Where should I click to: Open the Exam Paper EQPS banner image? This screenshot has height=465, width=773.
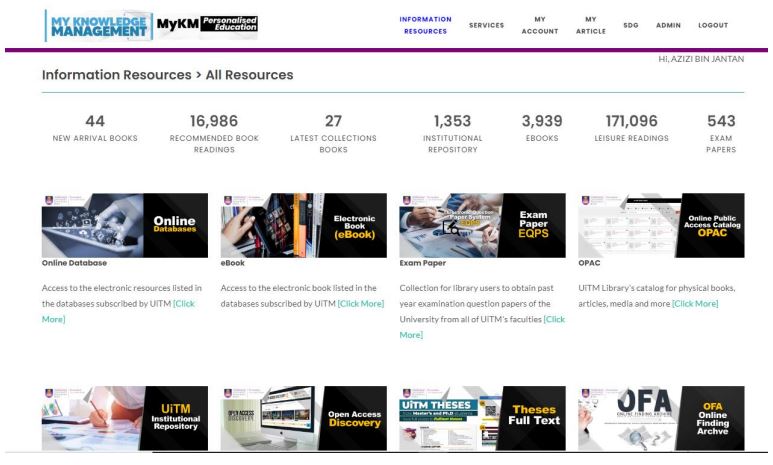click(483, 225)
